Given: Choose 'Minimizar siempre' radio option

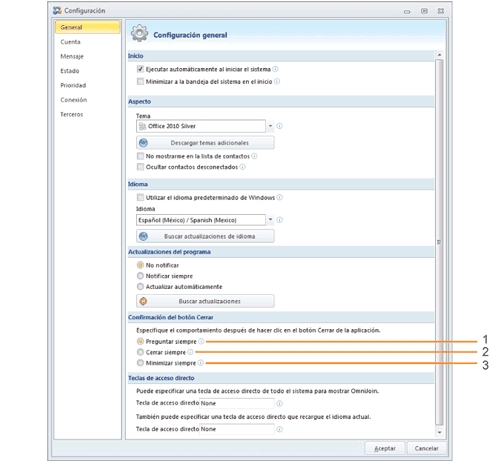Looking at the screenshot, I should pyautogui.click(x=140, y=363).
